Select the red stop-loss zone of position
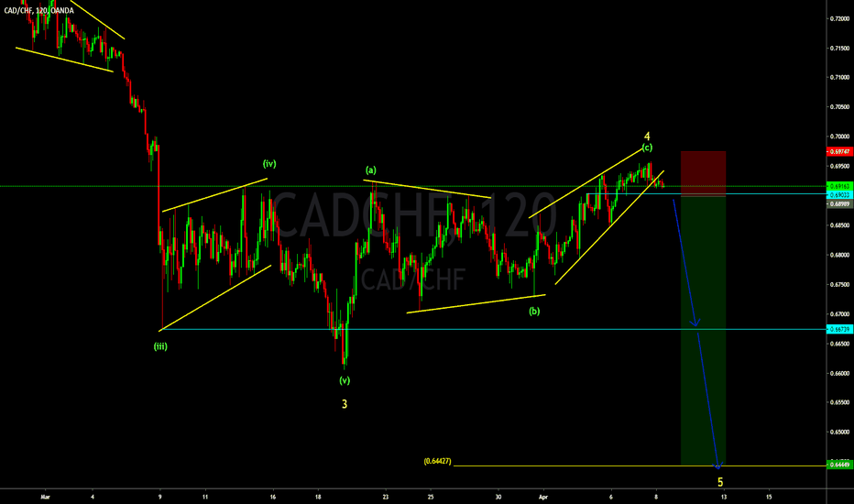Screen dimensions: 854x504 (x=703, y=173)
